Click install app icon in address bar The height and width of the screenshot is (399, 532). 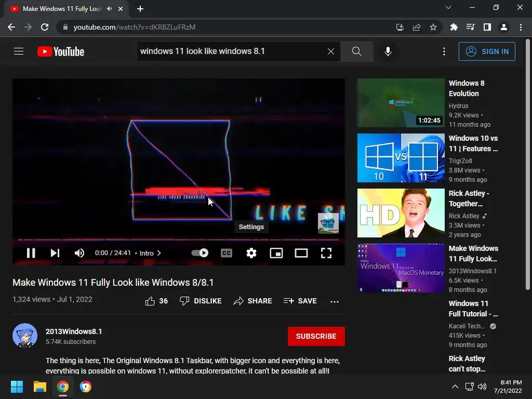(x=400, y=27)
